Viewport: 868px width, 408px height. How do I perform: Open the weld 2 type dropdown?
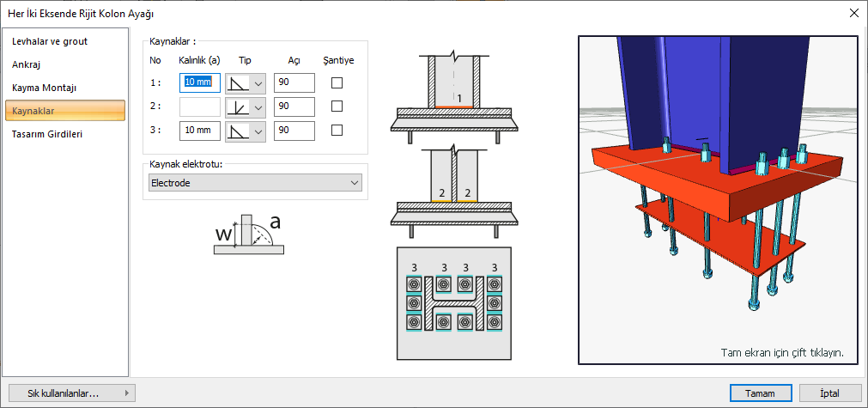246,107
